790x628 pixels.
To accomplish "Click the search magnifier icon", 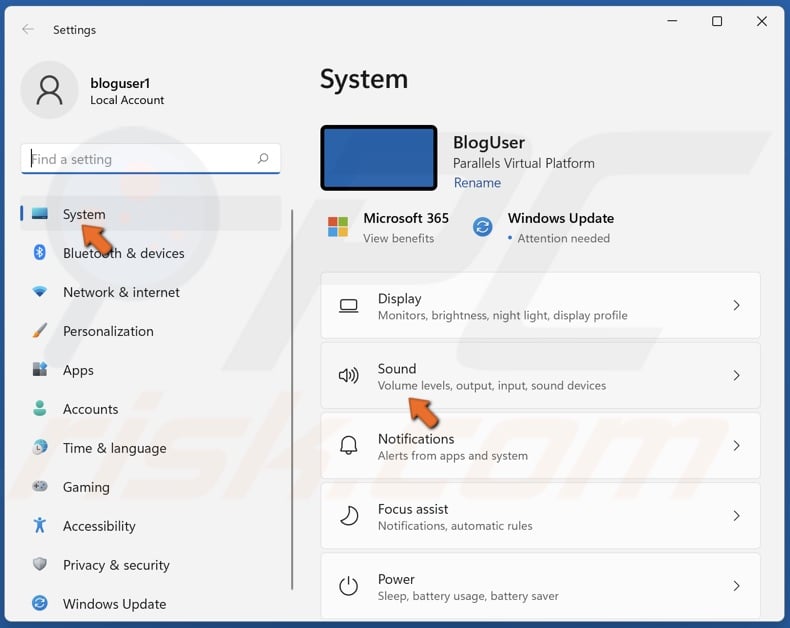I will pos(263,159).
